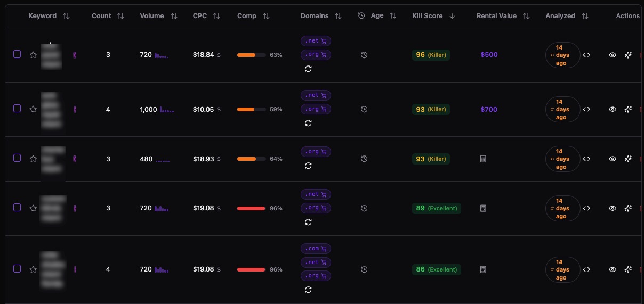Click the eye view icon in the $500 rental row
This screenshot has height=304, width=644.
coord(613,55)
